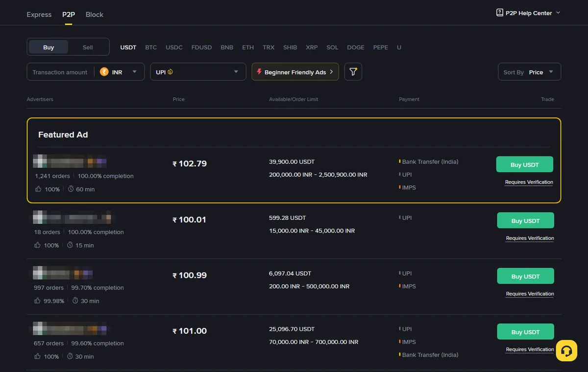
Task: Click thumbs-up icon beside 99.98% rating
Action: click(x=37, y=301)
